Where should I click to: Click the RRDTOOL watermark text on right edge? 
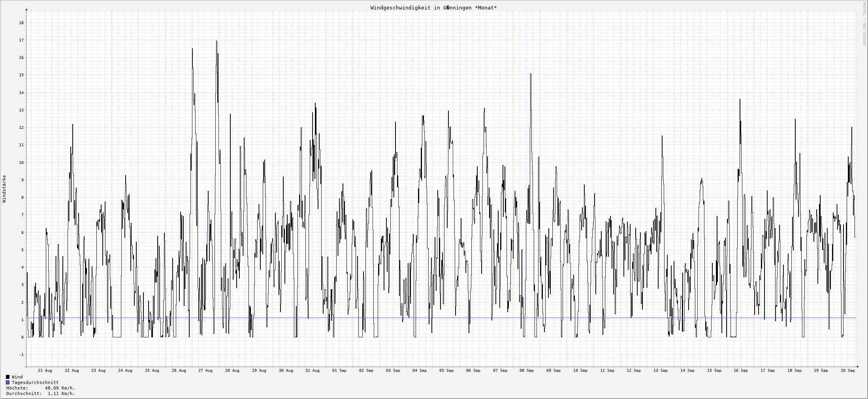tap(864, 23)
